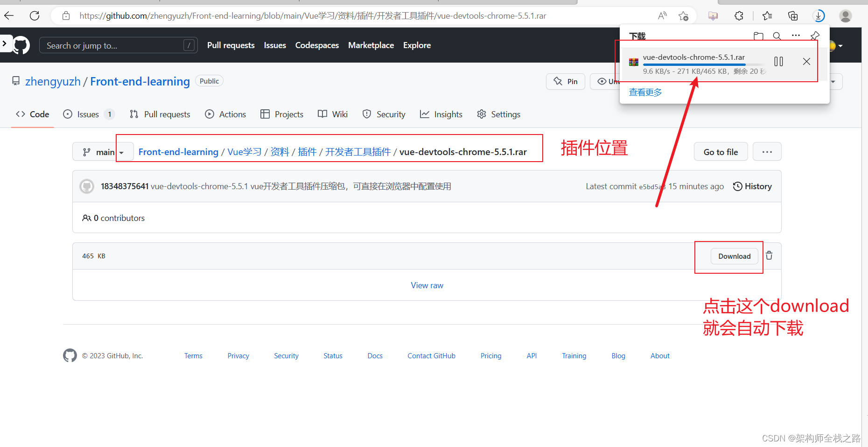The width and height of the screenshot is (868, 447).
Task: Open the Front-end-learning repository title link
Action: (140, 81)
